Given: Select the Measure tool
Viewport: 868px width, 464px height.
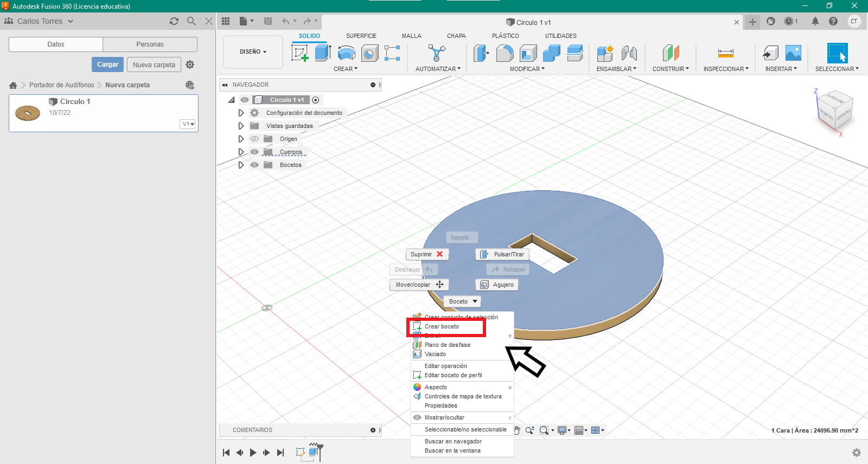Looking at the screenshot, I should 725,53.
